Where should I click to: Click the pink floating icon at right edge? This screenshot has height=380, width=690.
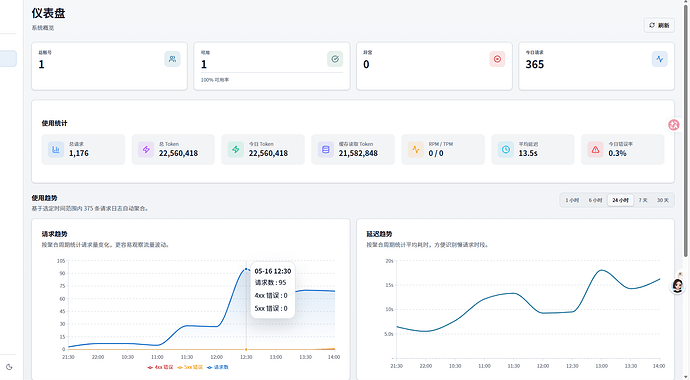(x=674, y=125)
